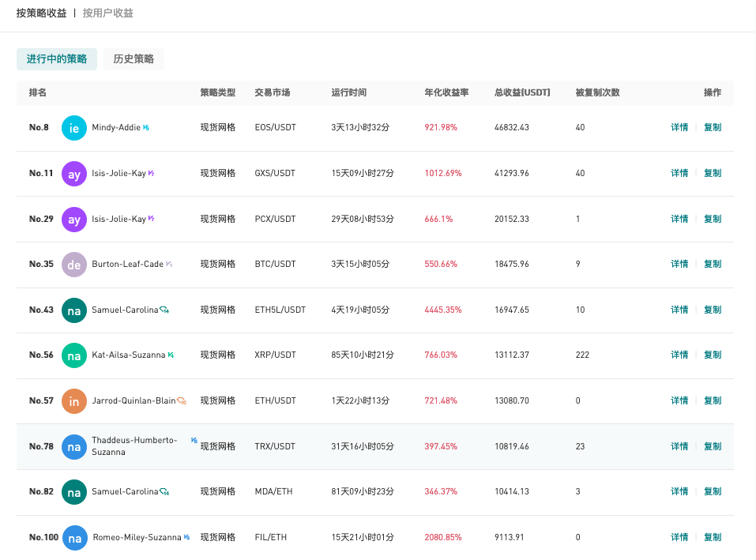This screenshot has width=756, height=560.
Task: Click the purple avatar in row No.11
Action: coord(73,174)
